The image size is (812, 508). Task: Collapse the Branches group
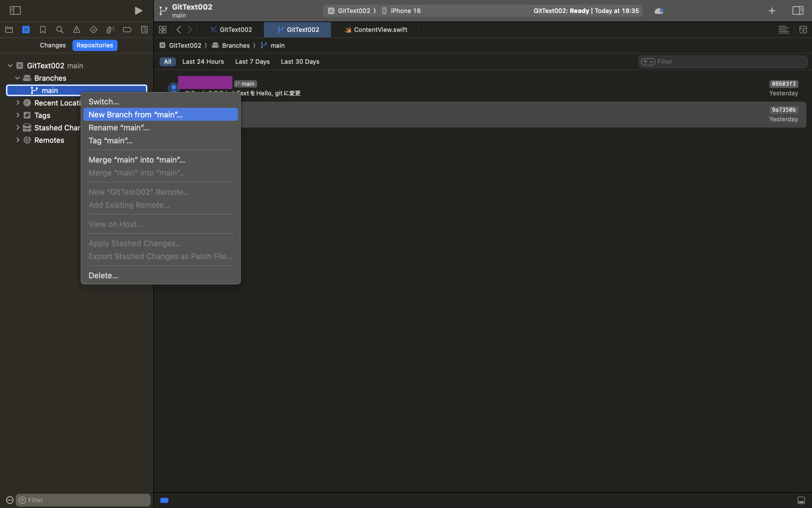pyautogui.click(x=17, y=78)
